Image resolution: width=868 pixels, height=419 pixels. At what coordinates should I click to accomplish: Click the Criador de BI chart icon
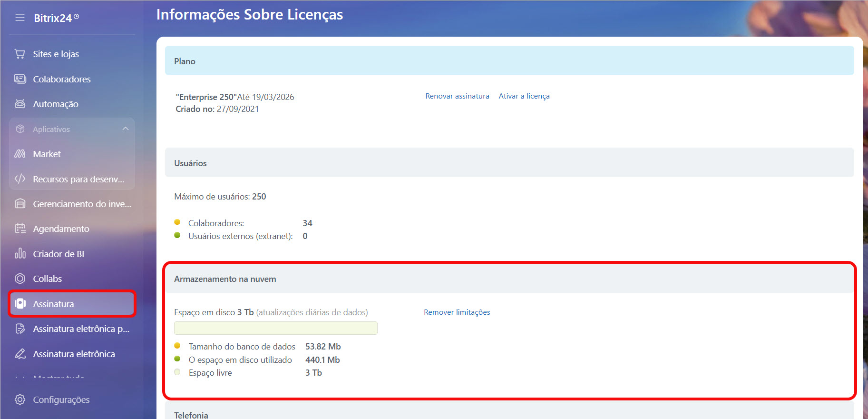tap(20, 254)
